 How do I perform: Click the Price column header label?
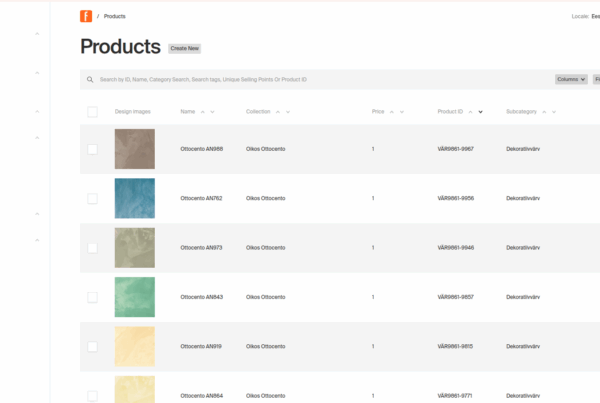tap(378, 112)
